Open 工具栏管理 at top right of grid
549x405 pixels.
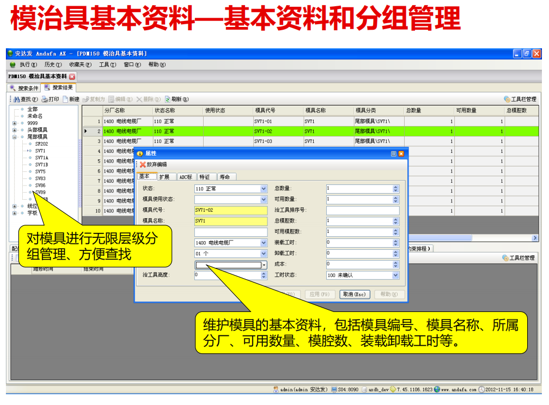[x=520, y=99]
